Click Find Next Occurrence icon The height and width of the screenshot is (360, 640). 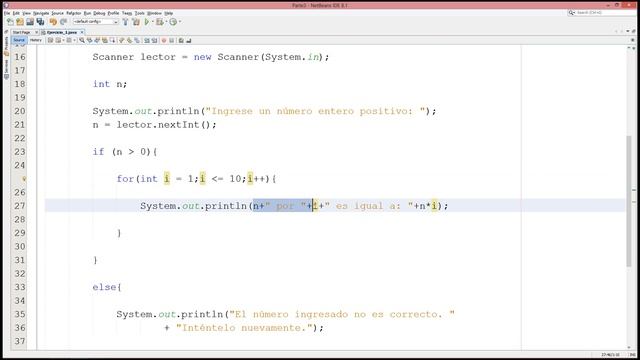[97, 40]
